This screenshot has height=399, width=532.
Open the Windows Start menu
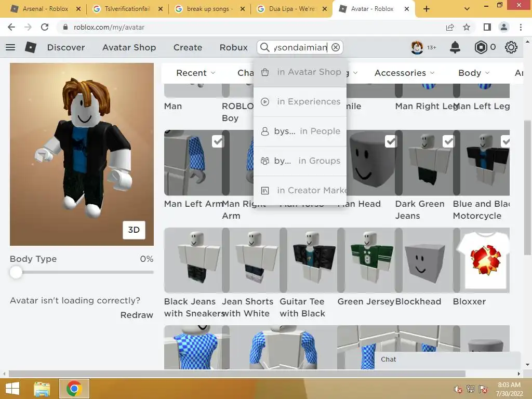tap(12, 389)
